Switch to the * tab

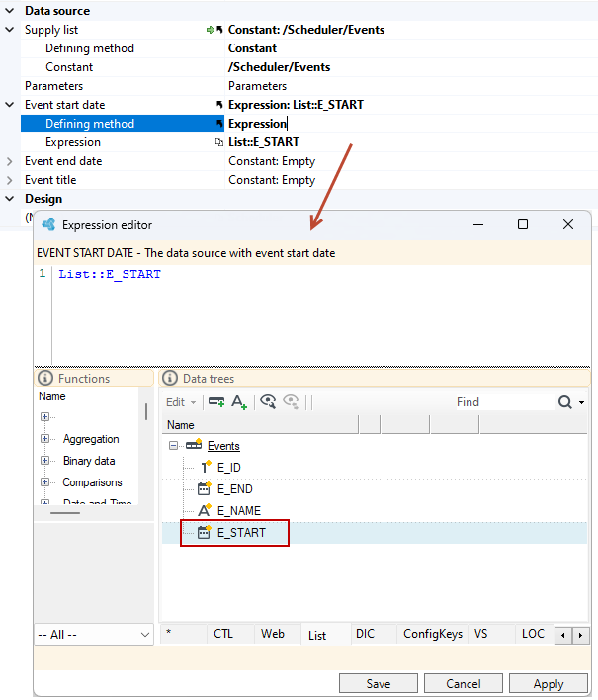tap(183, 633)
